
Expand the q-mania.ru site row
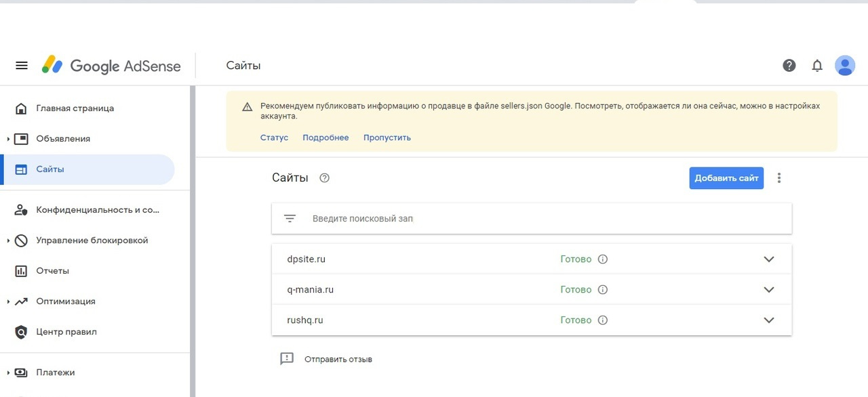(769, 290)
